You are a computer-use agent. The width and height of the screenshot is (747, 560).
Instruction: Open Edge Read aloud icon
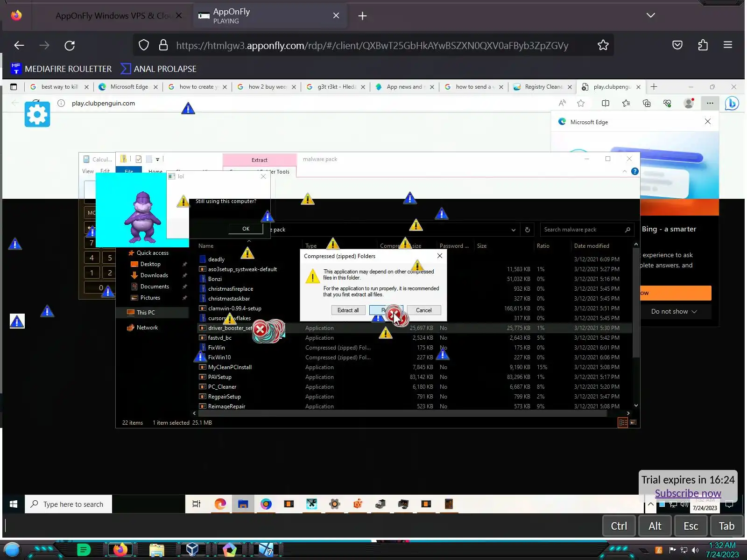pos(562,103)
